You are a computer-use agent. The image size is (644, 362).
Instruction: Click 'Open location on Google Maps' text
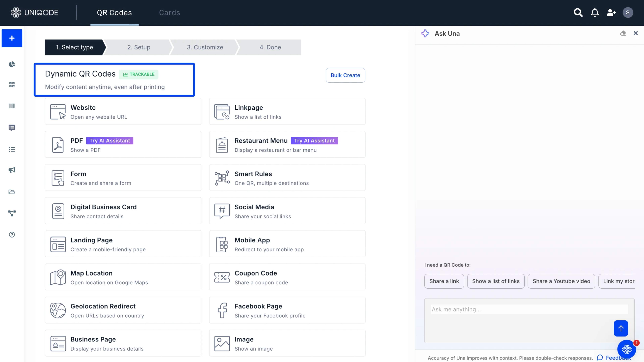(109, 283)
